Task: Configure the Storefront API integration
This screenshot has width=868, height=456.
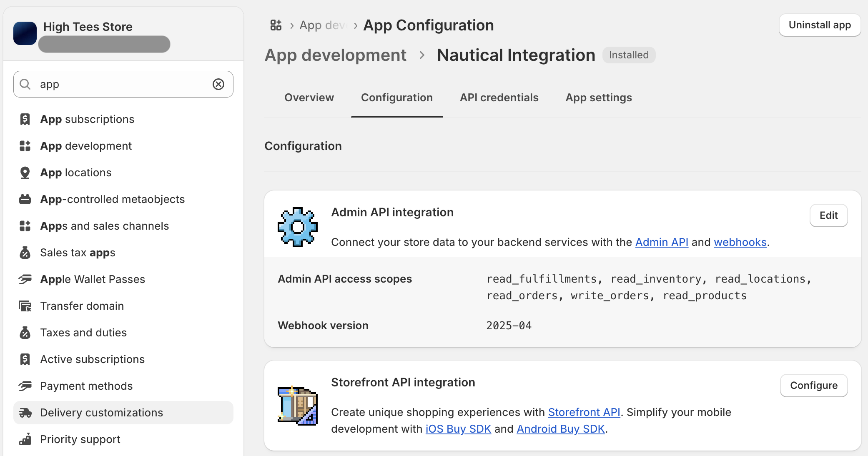Action: [x=813, y=386]
